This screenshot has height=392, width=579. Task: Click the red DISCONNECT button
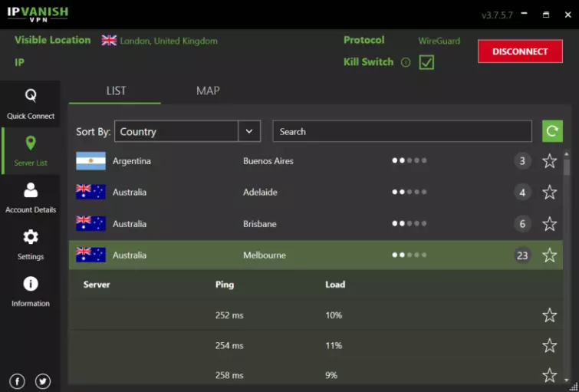point(520,51)
